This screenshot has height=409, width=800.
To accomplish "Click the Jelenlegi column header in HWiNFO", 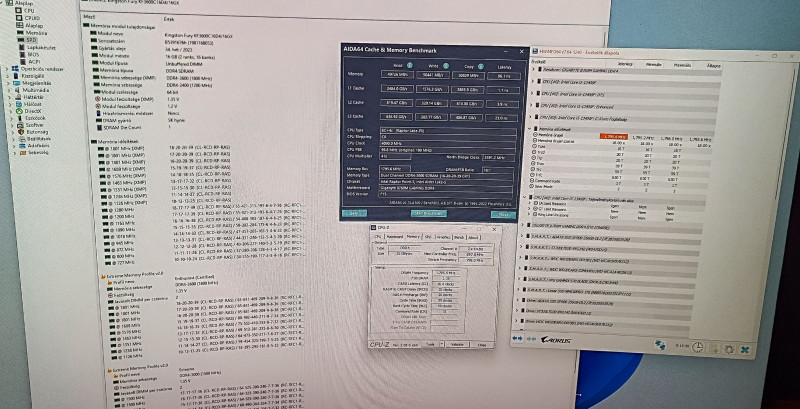I will coord(626,64).
